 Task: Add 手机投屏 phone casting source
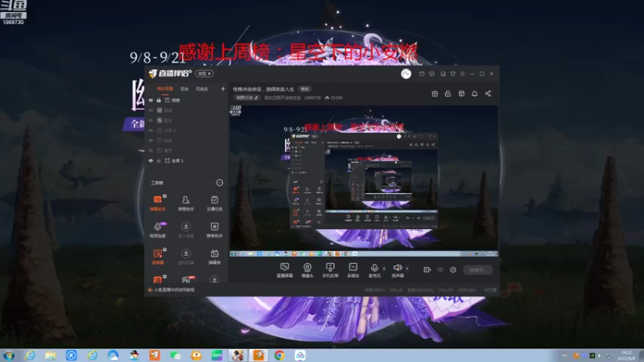tap(330, 270)
